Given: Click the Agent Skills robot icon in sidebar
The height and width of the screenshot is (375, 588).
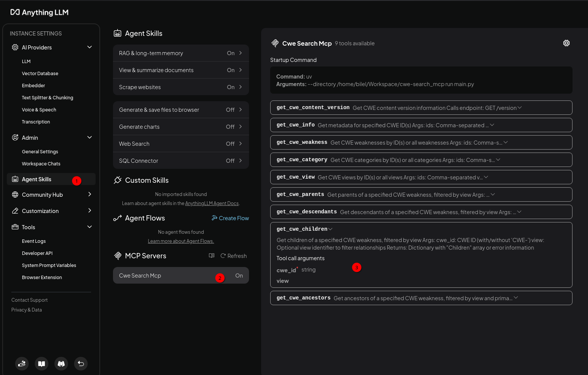Looking at the screenshot, I should coord(15,179).
